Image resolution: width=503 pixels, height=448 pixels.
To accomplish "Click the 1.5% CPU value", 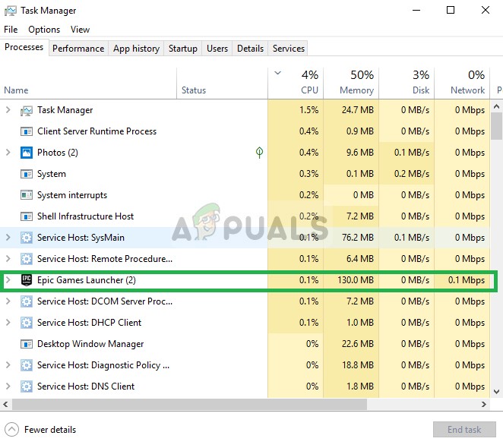I will [309, 110].
